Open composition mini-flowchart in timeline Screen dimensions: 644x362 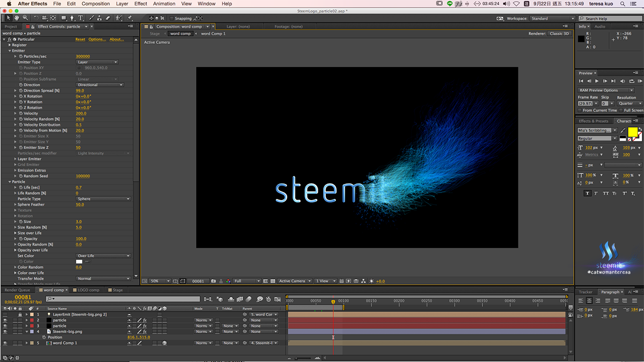point(208,299)
